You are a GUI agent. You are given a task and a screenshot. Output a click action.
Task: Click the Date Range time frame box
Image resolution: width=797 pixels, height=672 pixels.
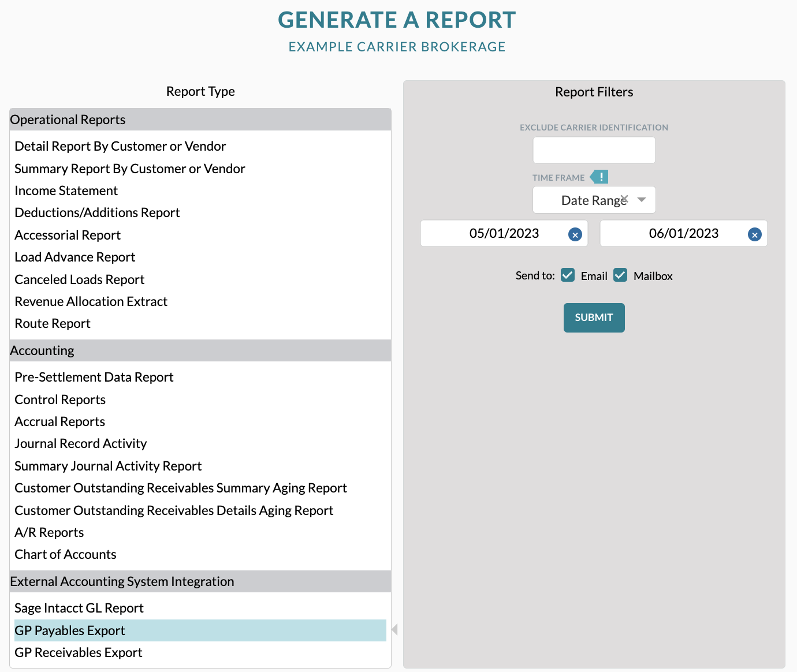pyautogui.click(x=594, y=200)
